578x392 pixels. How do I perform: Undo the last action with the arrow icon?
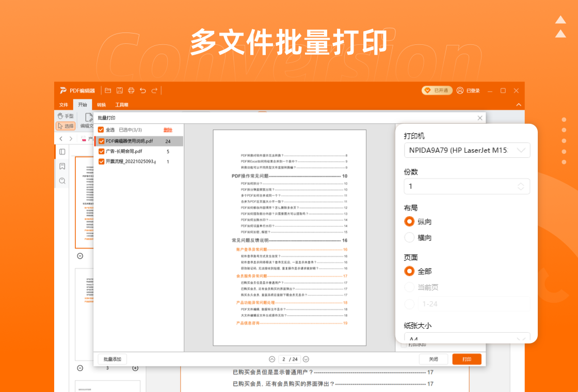pos(143,90)
